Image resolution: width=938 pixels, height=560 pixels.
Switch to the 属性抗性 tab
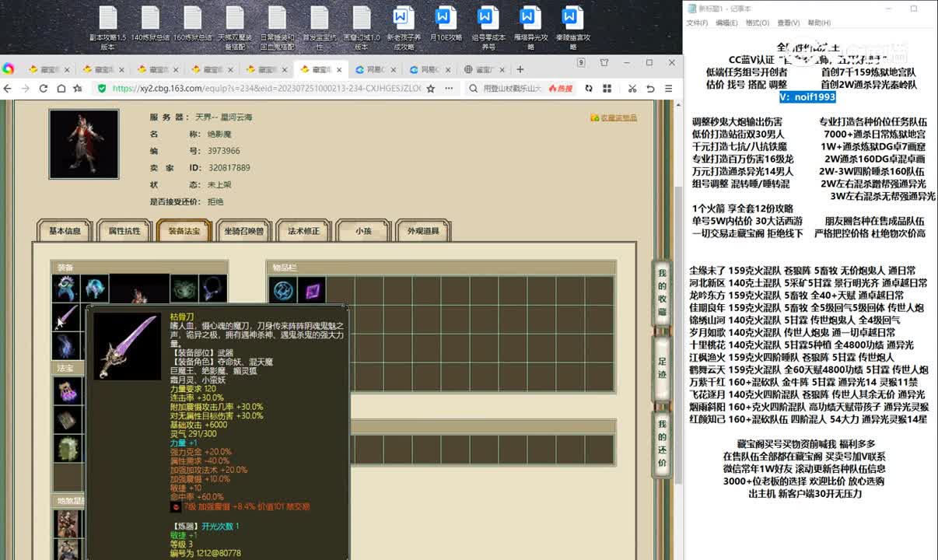124,231
